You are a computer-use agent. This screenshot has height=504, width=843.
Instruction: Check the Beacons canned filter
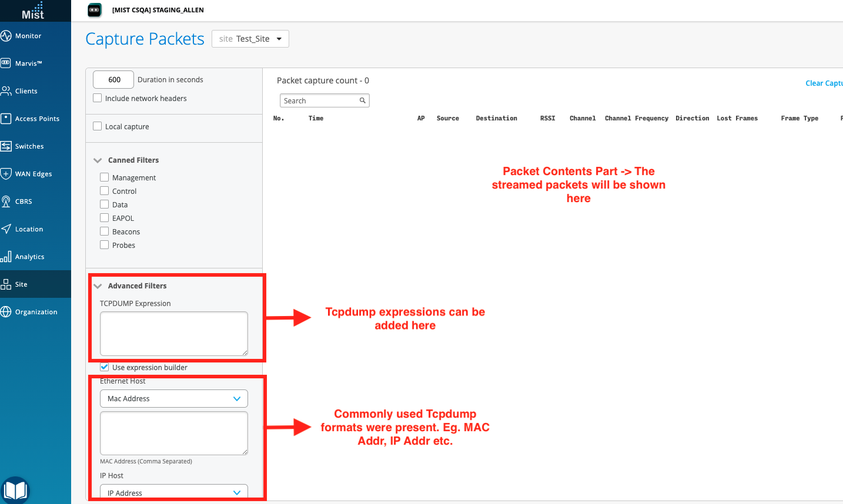pos(105,231)
